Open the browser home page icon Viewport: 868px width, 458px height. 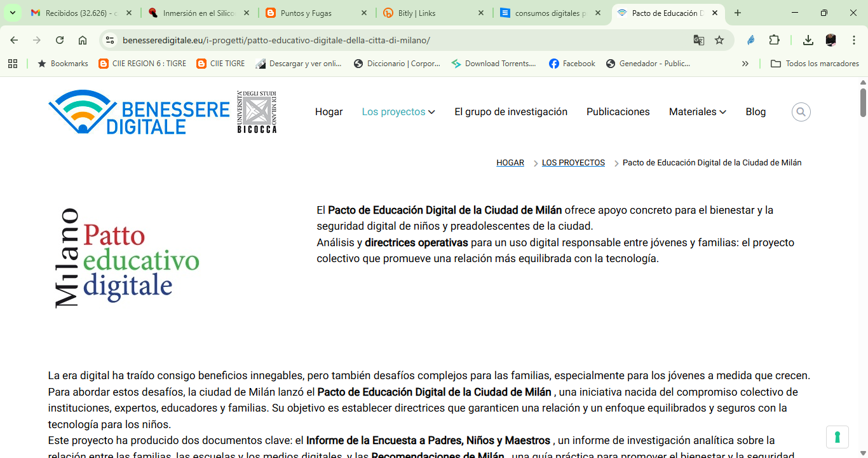tap(83, 39)
